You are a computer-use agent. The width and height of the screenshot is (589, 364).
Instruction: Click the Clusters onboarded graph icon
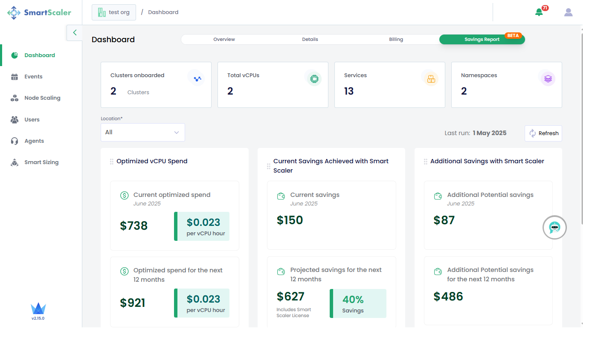[x=197, y=78]
